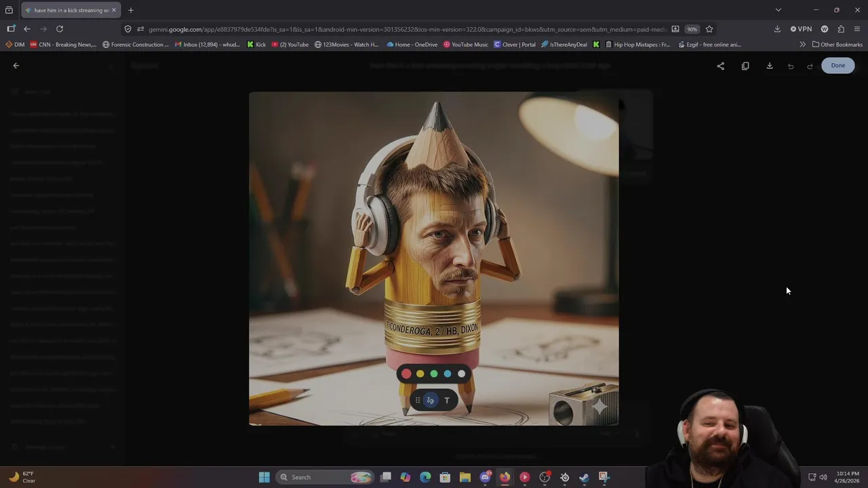Open Gmail Inbox bookmark
The width and height of the screenshot is (868, 488).
tap(208, 45)
